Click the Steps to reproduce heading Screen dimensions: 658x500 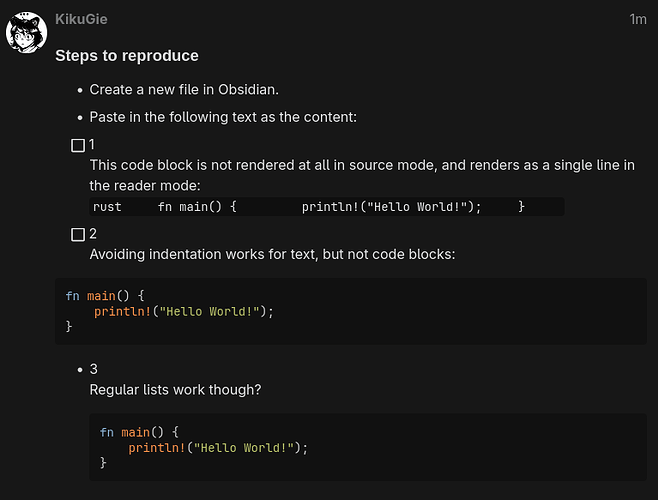pyautogui.click(x=127, y=56)
